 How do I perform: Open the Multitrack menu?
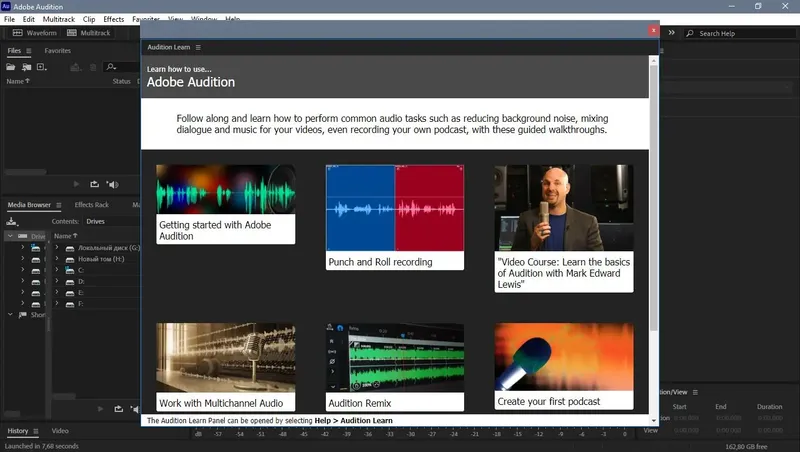59,19
